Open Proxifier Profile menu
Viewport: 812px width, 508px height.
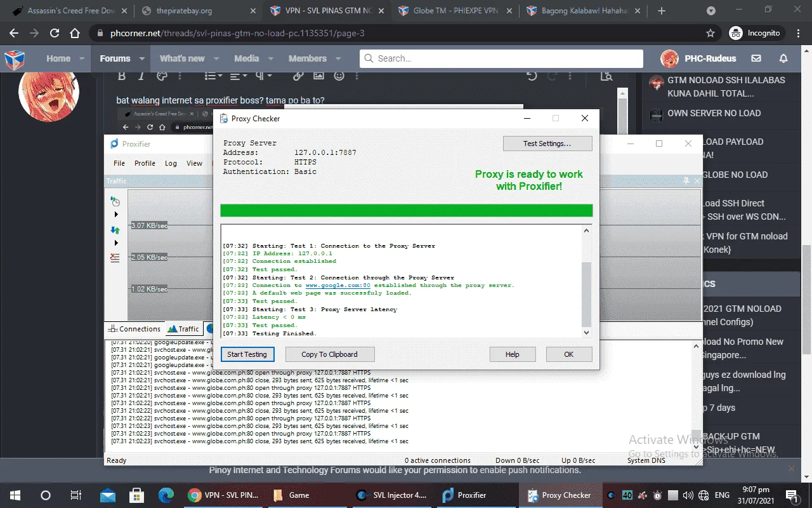(x=145, y=163)
